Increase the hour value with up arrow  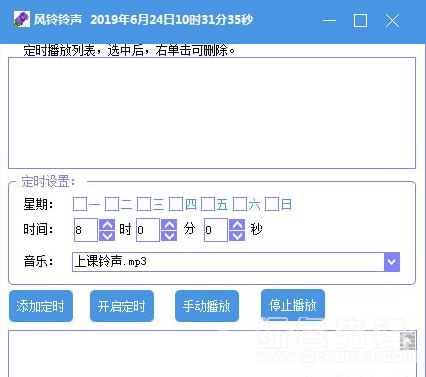click(107, 225)
